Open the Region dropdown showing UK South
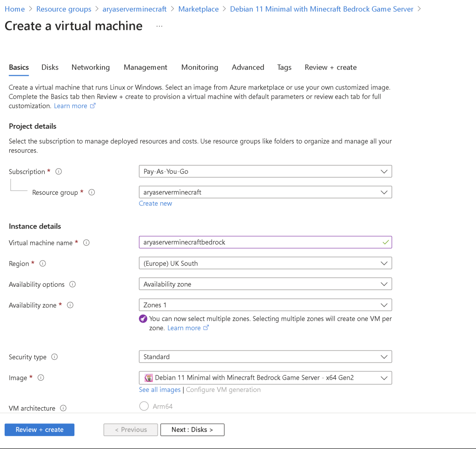This screenshot has height=449, width=476. click(265, 263)
